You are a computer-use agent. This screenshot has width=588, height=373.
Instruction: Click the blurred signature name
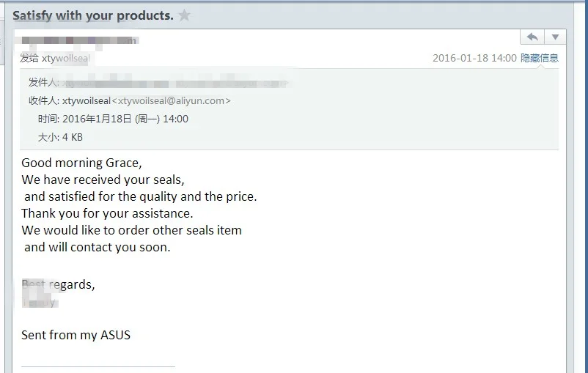(x=39, y=301)
